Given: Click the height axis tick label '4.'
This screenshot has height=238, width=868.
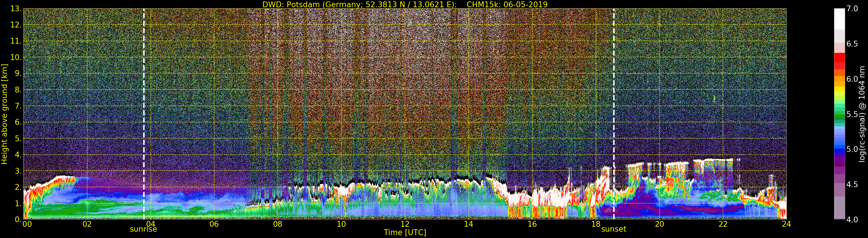Looking at the screenshot, I should (18, 155).
